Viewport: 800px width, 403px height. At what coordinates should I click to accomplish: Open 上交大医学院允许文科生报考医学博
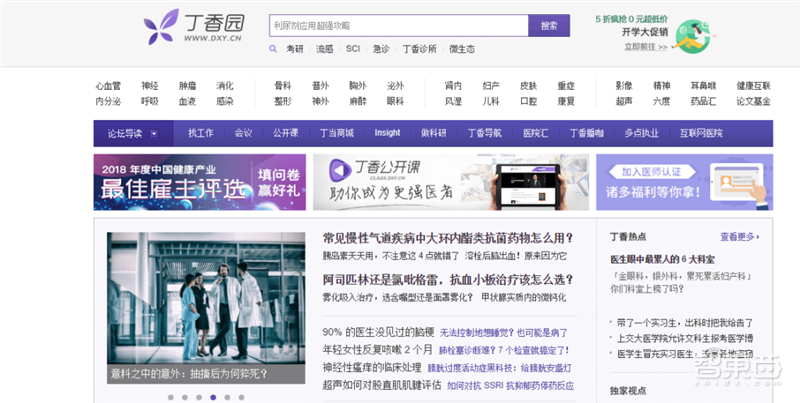(x=685, y=338)
